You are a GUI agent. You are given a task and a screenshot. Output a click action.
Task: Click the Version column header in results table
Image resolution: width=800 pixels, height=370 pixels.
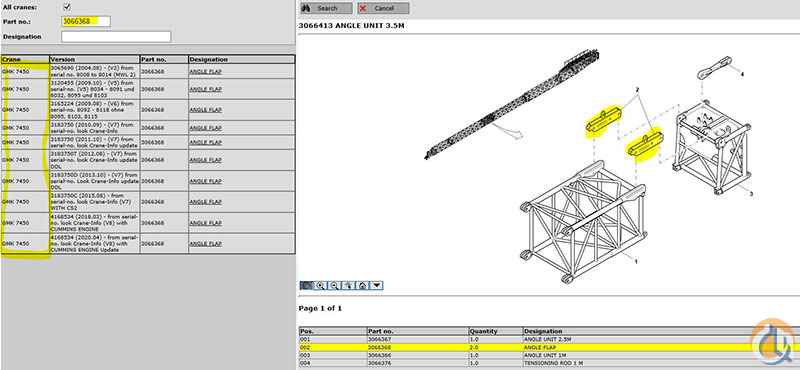coord(94,60)
